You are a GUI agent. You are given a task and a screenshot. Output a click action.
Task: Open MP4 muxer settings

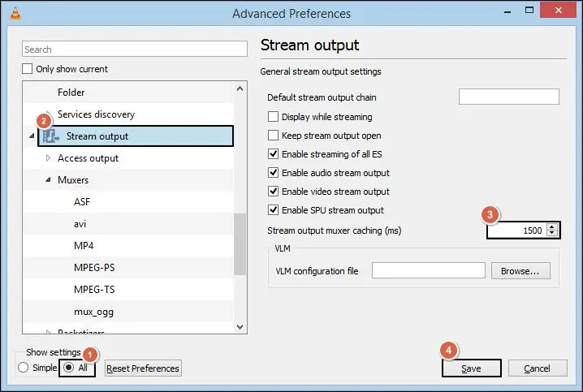(x=84, y=246)
